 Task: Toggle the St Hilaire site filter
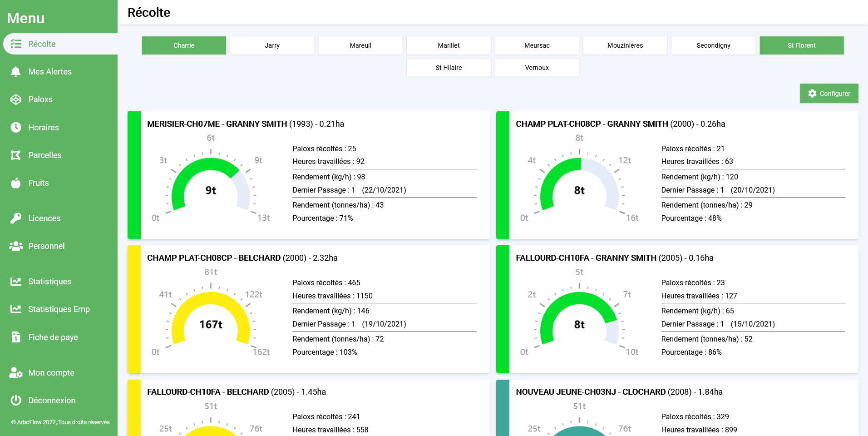coord(449,68)
